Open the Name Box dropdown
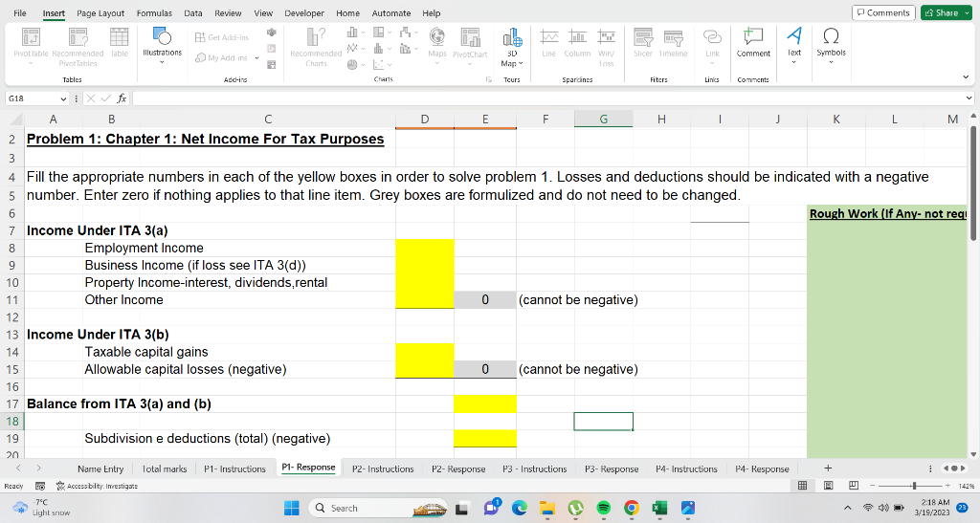Image resolution: width=980 pixels, height=523 pixels. (63, 98)
